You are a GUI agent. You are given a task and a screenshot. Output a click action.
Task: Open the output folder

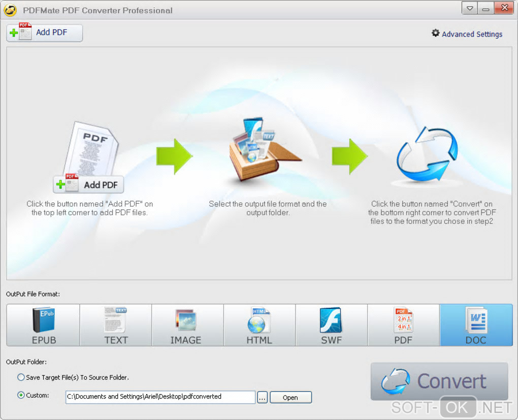pyautogui.click(x=290, y=398)
